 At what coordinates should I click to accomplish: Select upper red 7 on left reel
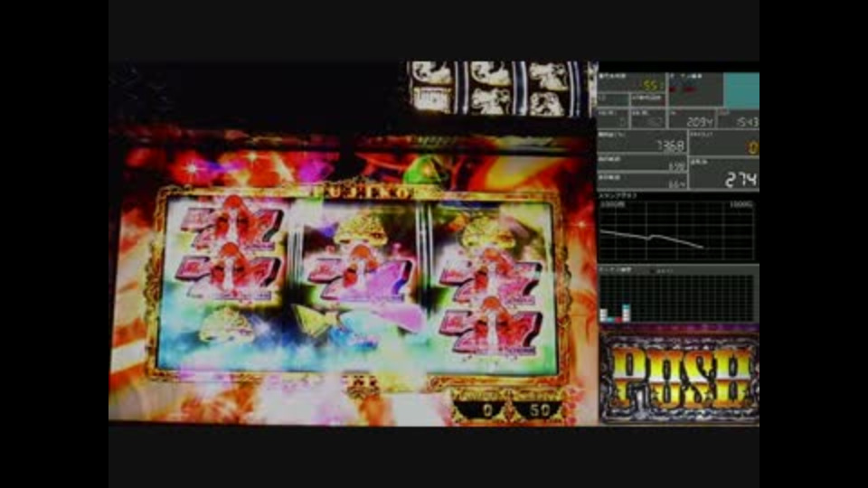point(231,221)
